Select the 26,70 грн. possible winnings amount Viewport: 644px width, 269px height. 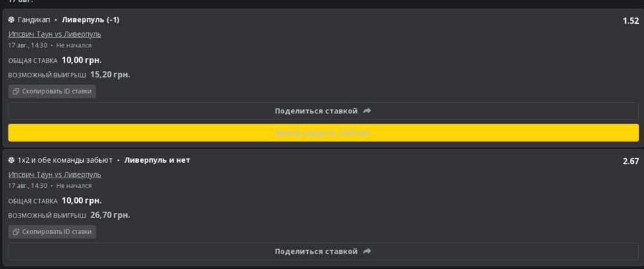tap(110, 215)
